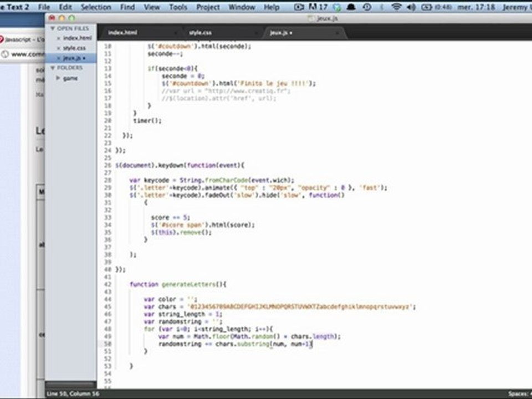Screen dimensions: 532x399
Task: Open the Jeremy user menu
Action: 517,7
